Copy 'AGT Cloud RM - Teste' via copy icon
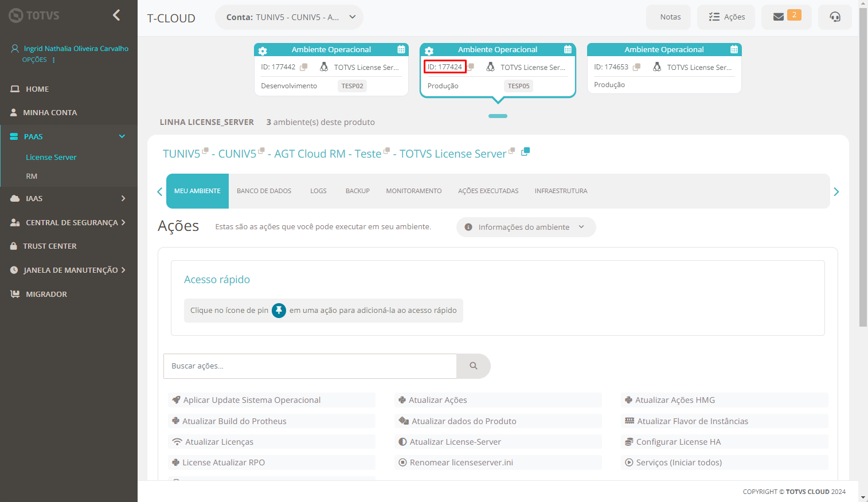868x502 pixels. pyautogui.click(x=386, y=151)
